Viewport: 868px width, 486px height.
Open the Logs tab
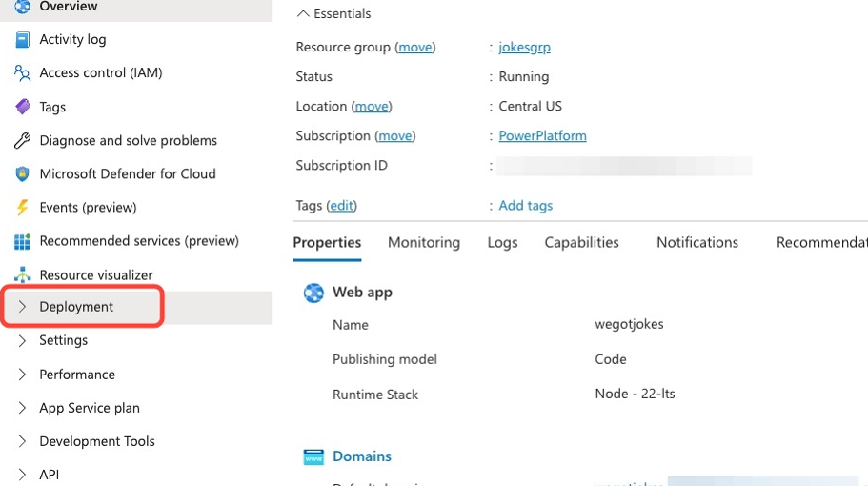click(x=502, y=243)
